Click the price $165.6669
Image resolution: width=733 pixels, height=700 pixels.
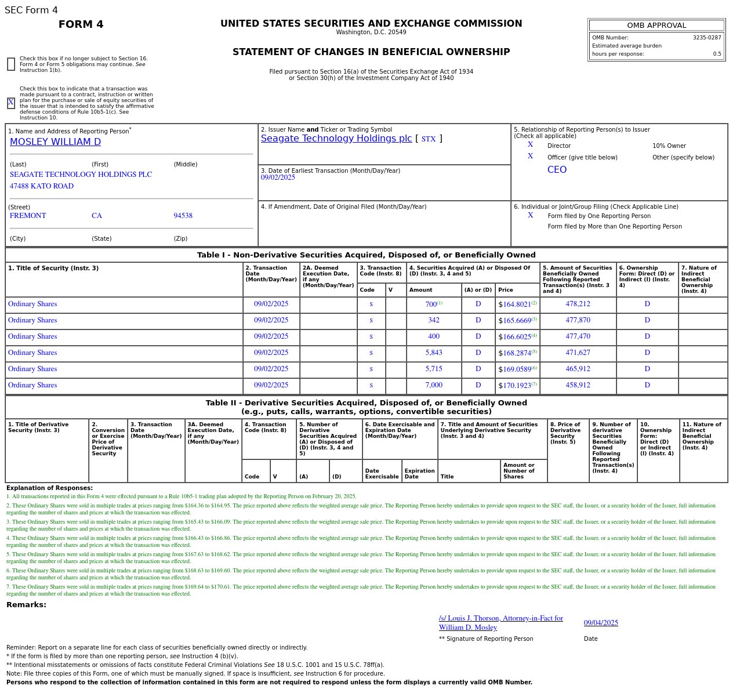click(514, 321)
